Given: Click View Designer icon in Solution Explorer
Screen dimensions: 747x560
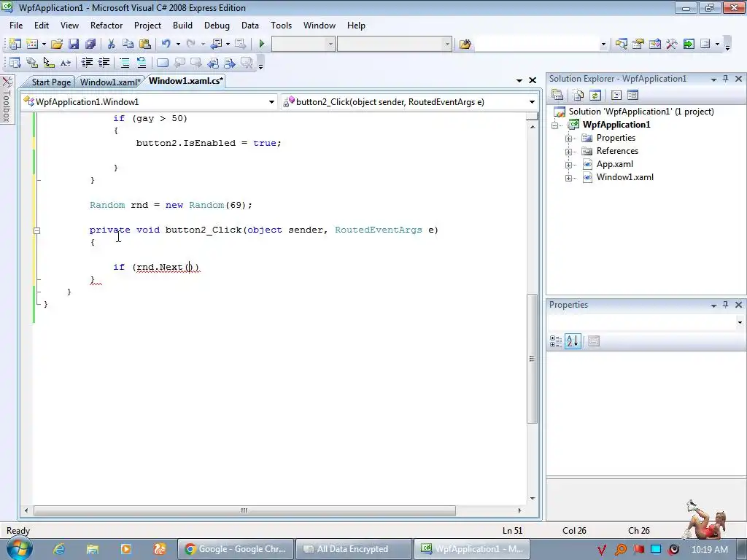Looking at the screenshot, I should [x=632, y=96].
